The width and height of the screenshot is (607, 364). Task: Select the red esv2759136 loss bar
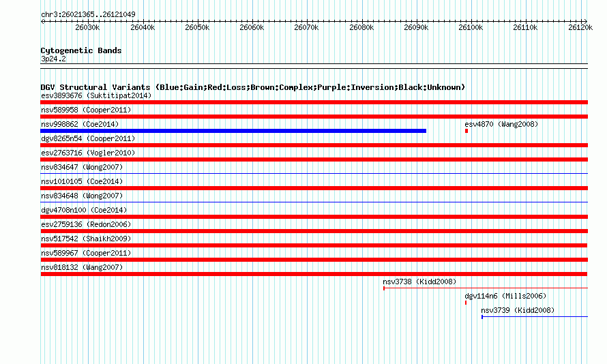[314, 231]
